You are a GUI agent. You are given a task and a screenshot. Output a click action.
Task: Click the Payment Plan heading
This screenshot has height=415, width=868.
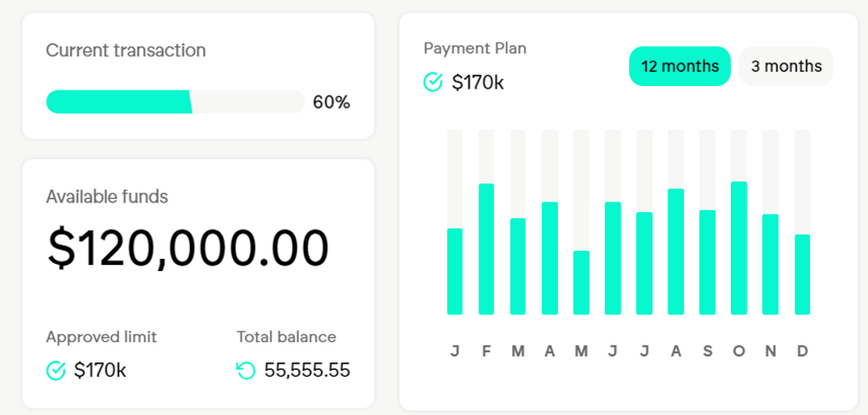coord(475,49)
